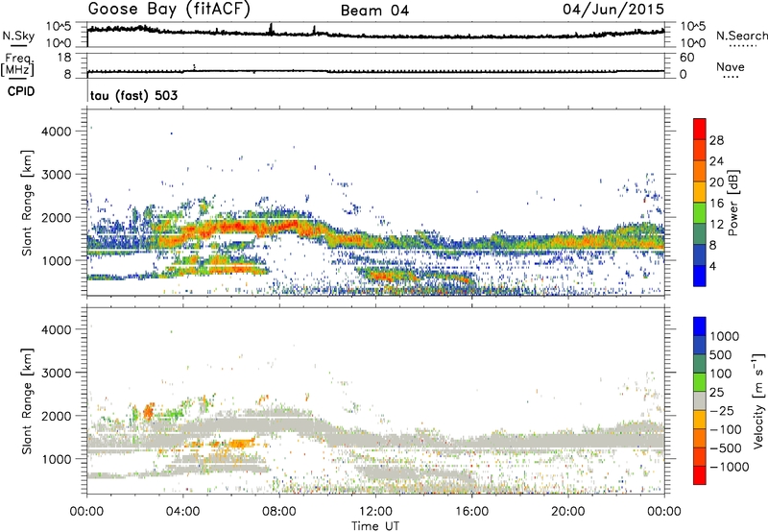Click the 'Slant Range [km]' label of power panel

(26, 203)
